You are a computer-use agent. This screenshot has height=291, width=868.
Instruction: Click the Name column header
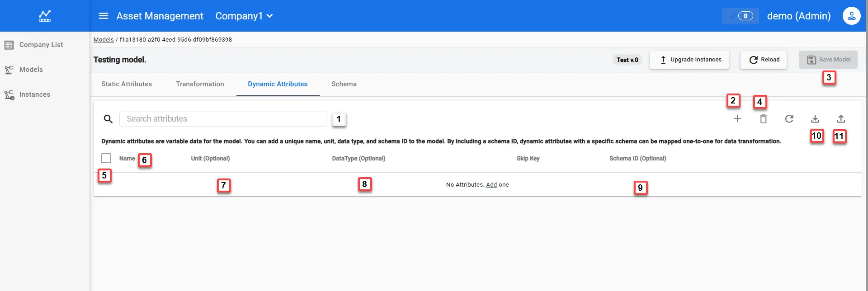[127, 159]
